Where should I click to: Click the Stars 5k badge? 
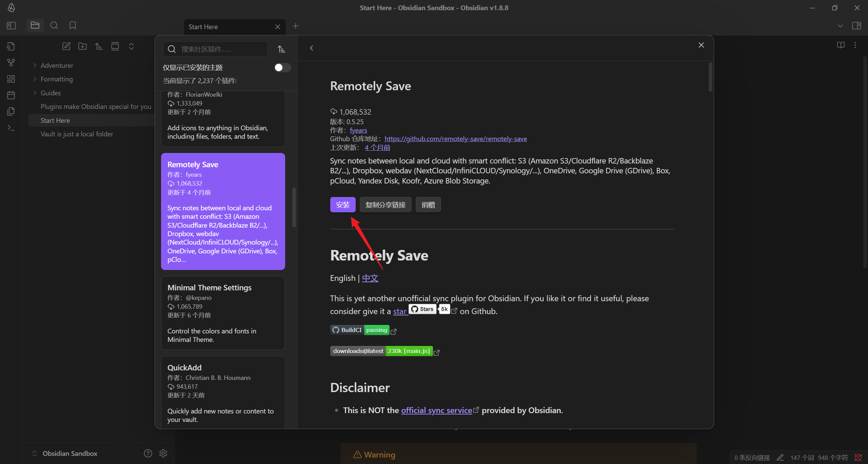coord(430,309)
